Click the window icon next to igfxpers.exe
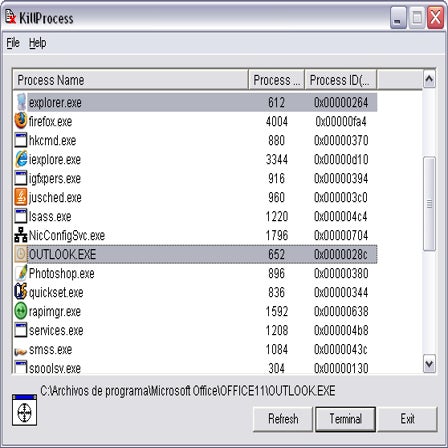Viewport: 448px width, 448px height. pos(21,178)
